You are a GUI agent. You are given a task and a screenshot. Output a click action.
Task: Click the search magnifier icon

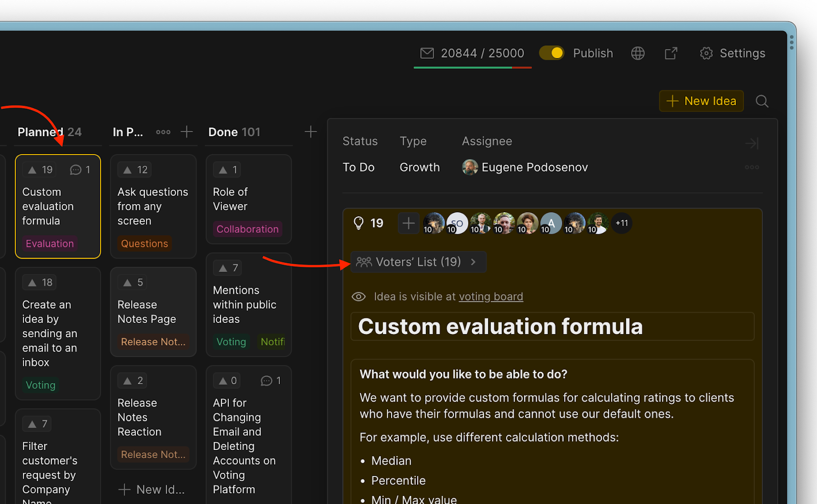click(x=762, y=101)
